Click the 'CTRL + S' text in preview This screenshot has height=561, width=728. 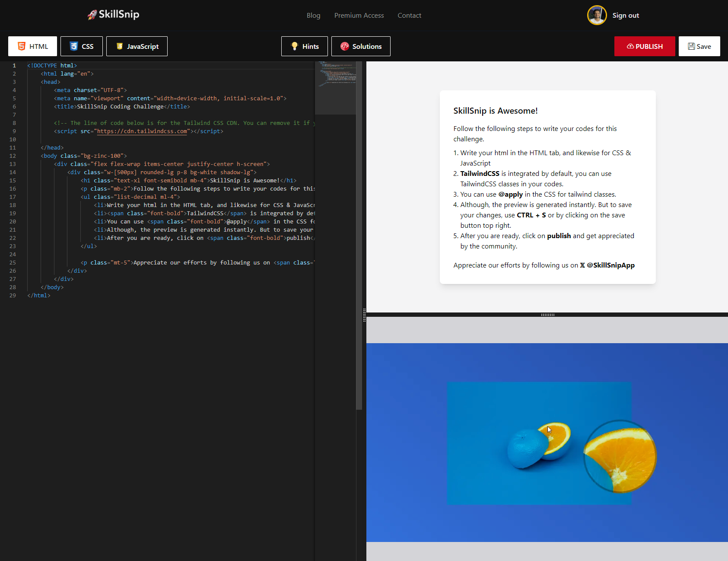[531, 215]
